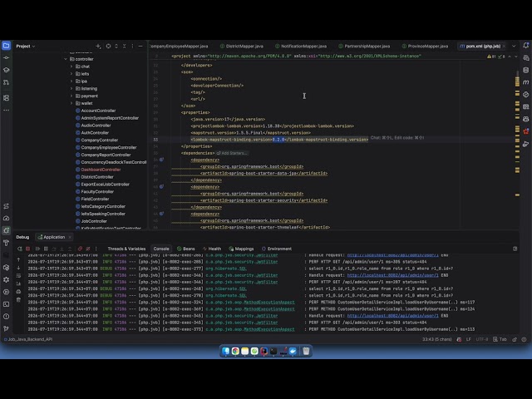Image resolution: width=532 pixels, height=399 pixels.
Task: Close the pom.xml editor tab
Action: coord(504,47)
